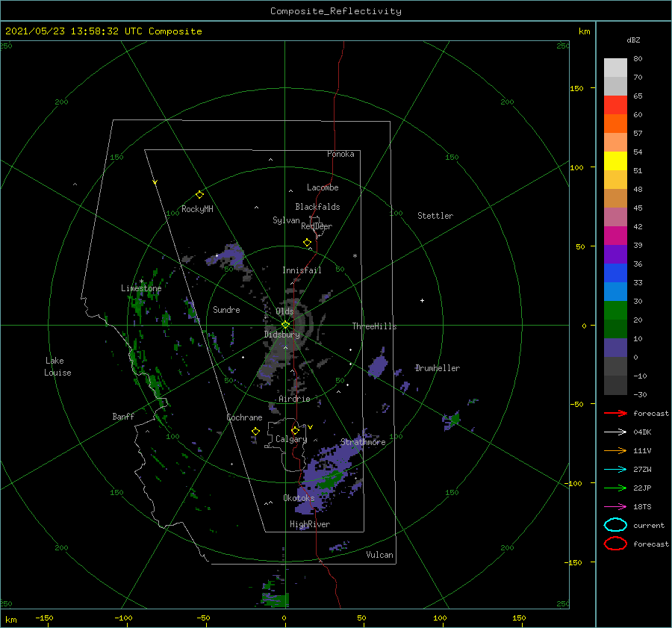Screen dimensions: 672x628
Task: Click the yellow diamond marker above Calgary label
Action: [x=295, y=430]
